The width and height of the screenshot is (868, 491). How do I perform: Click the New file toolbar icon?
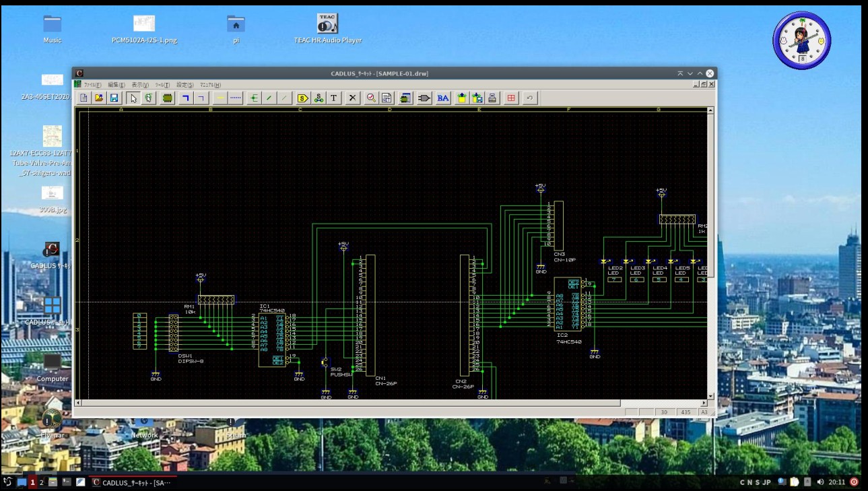click(x=84, y=98)
